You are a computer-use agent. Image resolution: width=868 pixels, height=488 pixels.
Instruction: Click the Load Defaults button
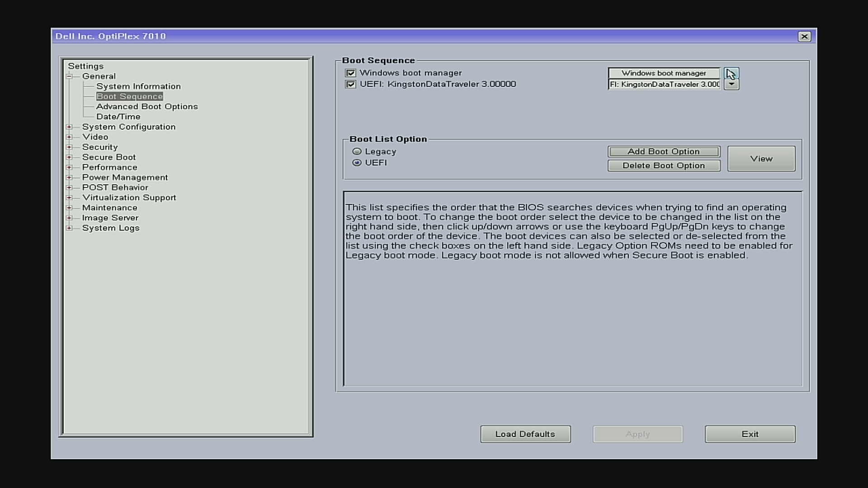525,434
